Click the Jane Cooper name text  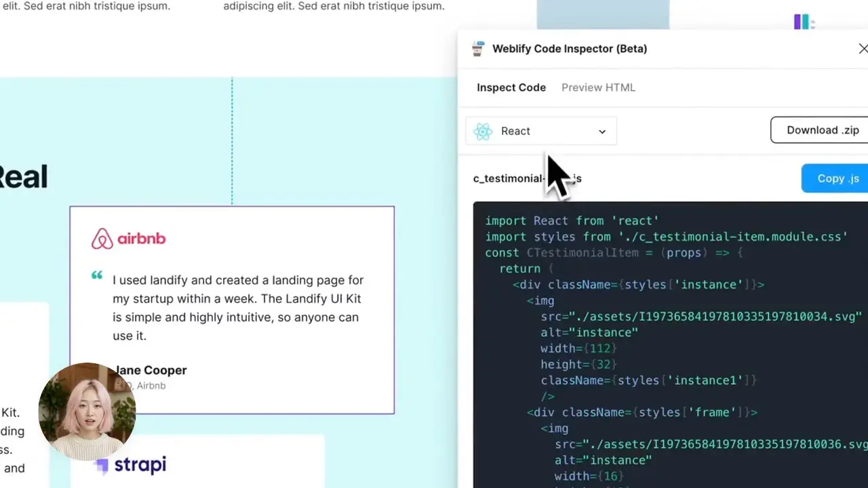coord(149,370)
